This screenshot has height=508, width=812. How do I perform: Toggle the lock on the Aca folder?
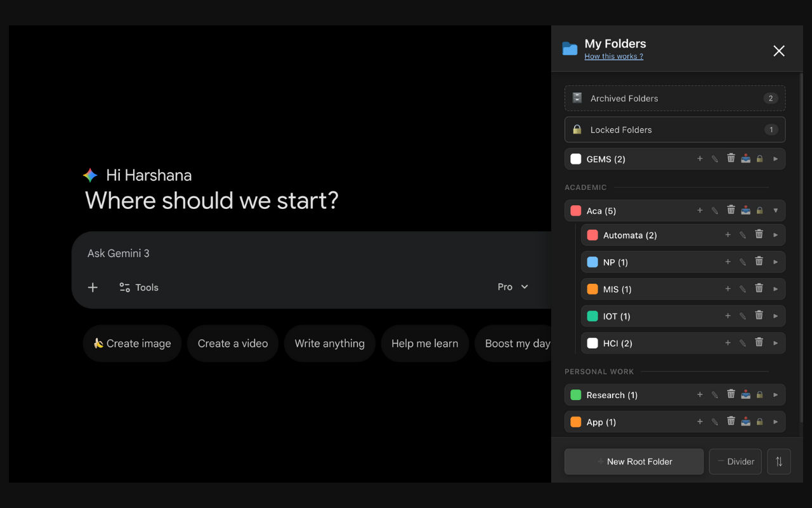[759, 211]
